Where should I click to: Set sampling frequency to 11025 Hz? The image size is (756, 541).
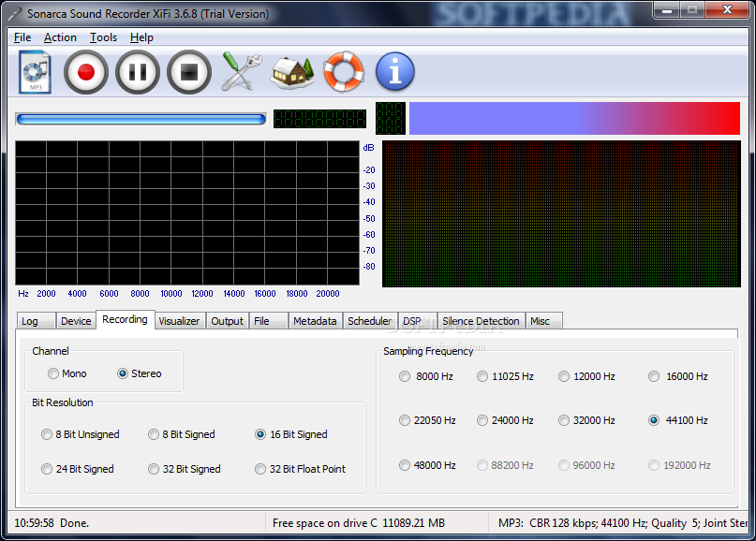505,376
